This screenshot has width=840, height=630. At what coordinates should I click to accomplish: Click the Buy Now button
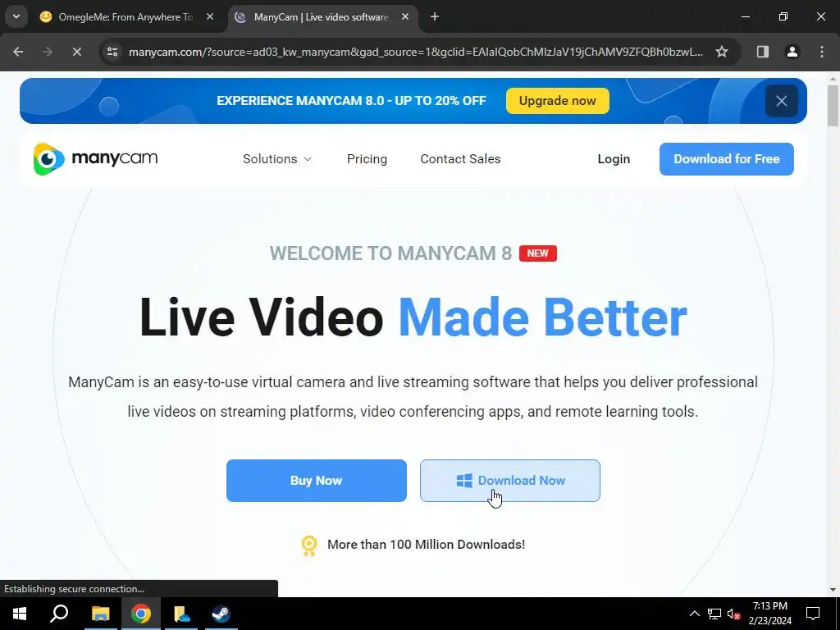click(316, 481)
